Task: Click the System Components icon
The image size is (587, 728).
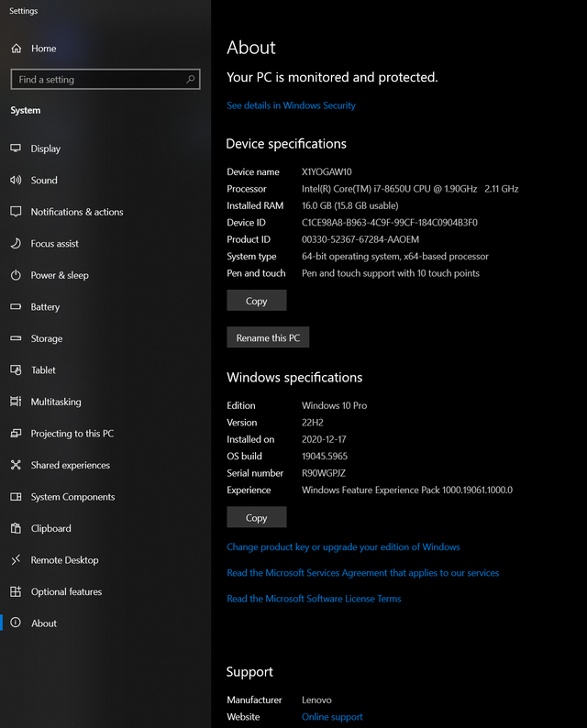Action: pos(16,497)
